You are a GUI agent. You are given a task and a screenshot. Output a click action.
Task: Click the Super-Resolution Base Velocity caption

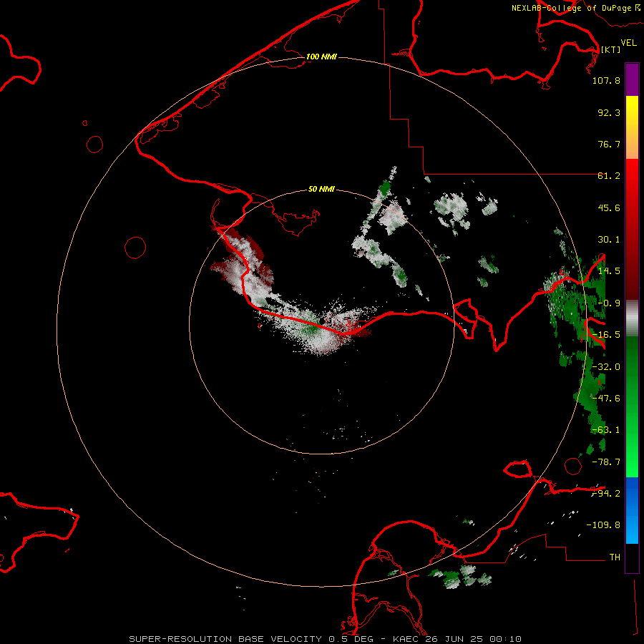click(x=326, y=639)
